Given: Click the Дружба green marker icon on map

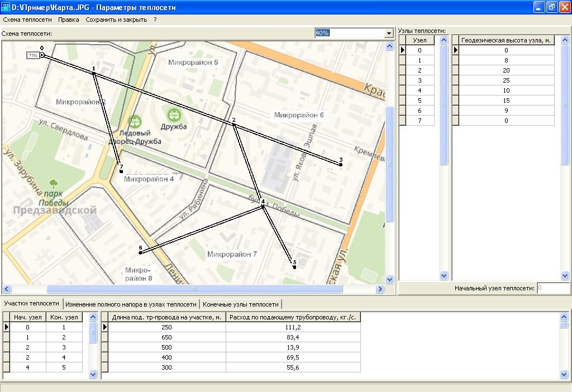Looking at the screenshot, I should point(174,115).
